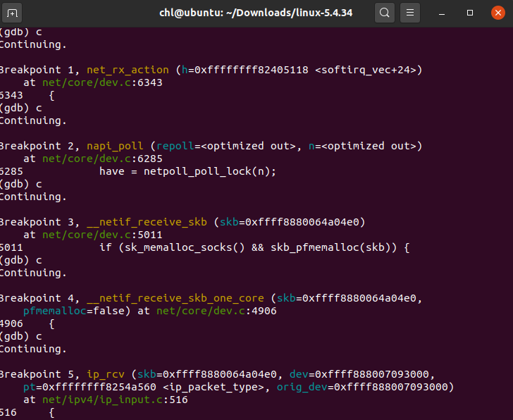Click net/ipv4/ip_input.c:516 file path

point(115,400)
